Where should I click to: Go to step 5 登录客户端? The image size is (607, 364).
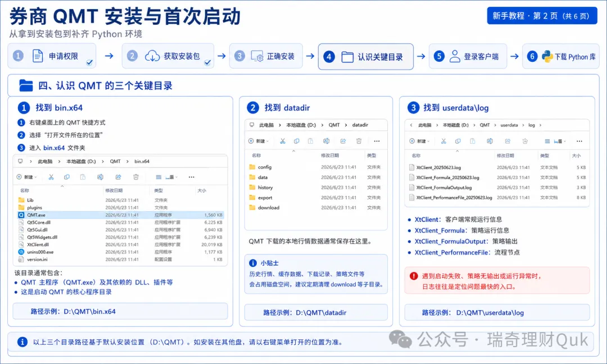pos(468,57)
